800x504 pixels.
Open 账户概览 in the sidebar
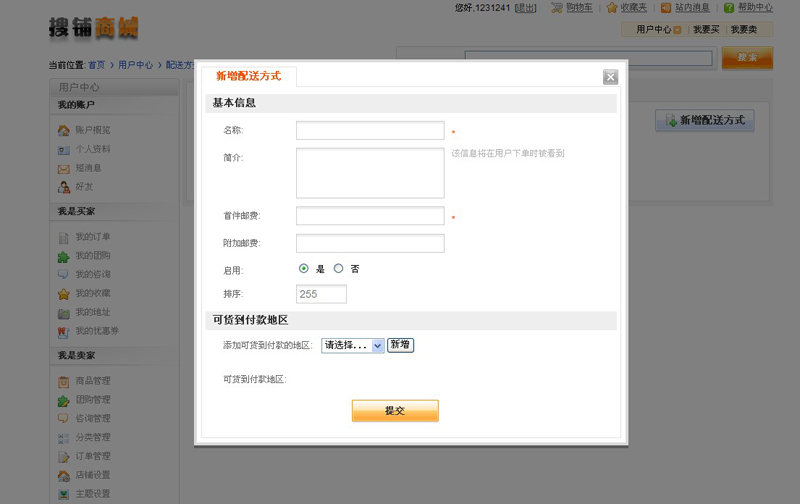point(93,130)
